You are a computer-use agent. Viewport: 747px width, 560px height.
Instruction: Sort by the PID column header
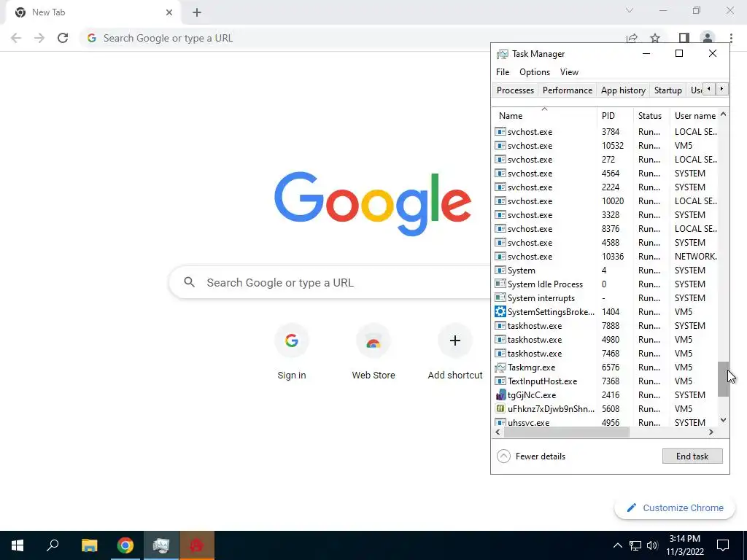pos(615,116)
